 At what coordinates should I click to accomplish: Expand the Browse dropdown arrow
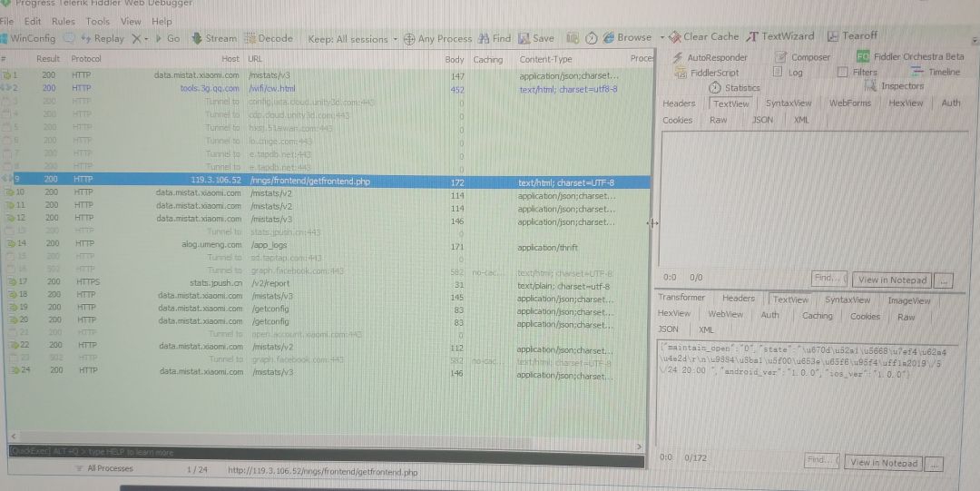[661, 37]
